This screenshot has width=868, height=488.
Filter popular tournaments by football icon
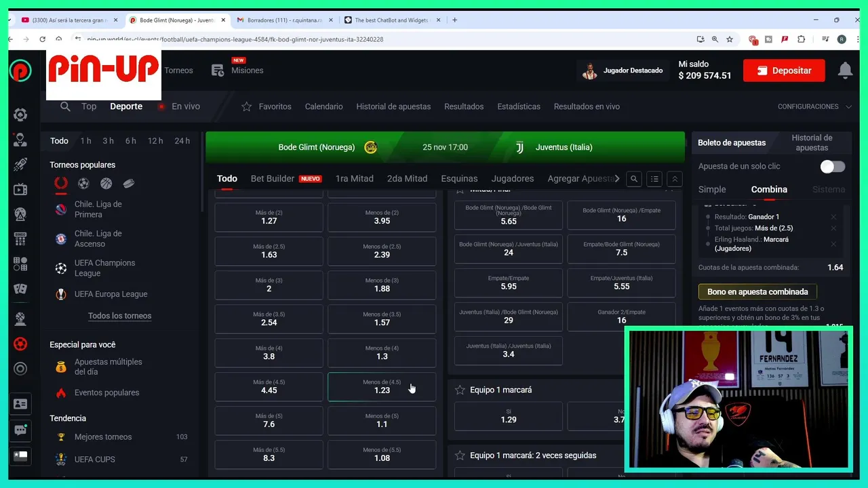tap(83, 184)
